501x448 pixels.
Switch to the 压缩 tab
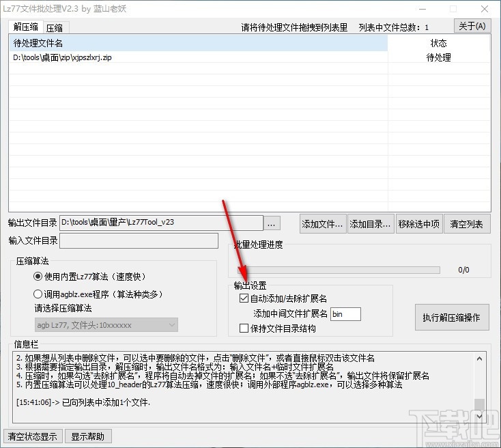(55, 28)
